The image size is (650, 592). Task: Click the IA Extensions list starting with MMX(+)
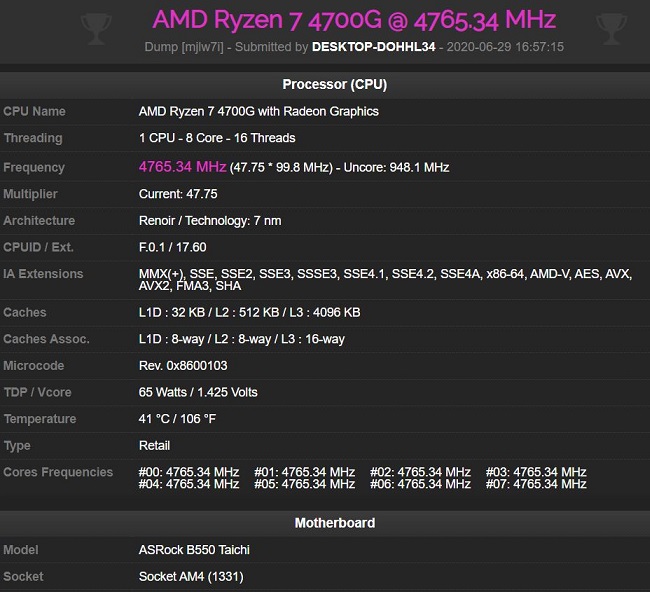386,280
